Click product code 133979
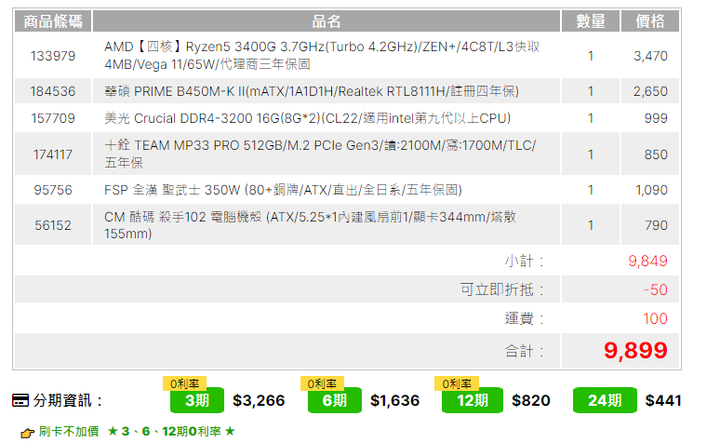The width and height of the screenshot is (720, 443). point(53,56)
